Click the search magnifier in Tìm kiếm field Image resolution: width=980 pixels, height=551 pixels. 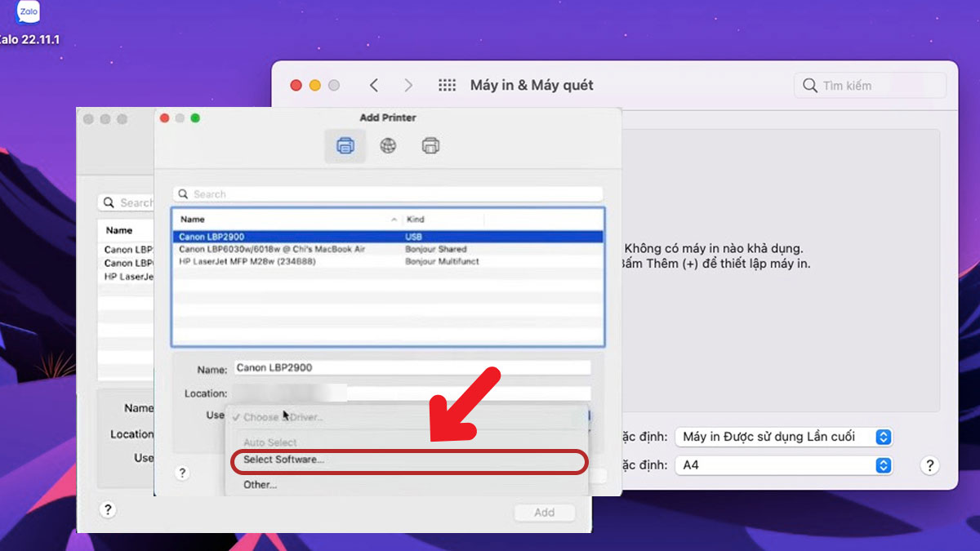pos(809,84)
